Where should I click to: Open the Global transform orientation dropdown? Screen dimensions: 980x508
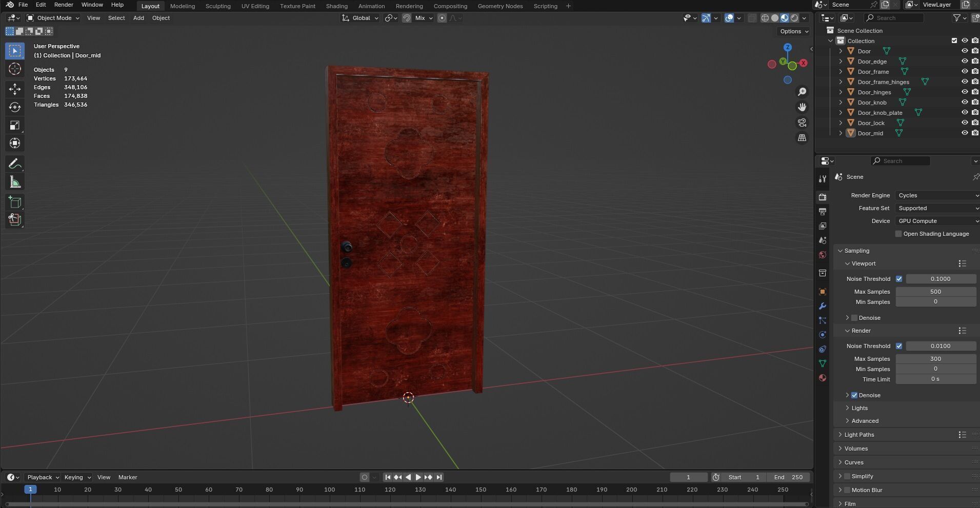pos(361,18)
